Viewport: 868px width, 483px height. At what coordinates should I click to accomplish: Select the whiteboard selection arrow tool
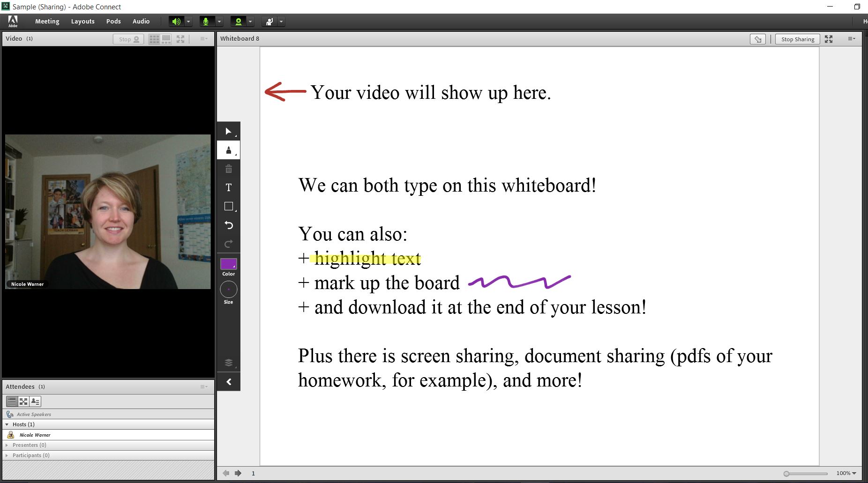point(228,132)
